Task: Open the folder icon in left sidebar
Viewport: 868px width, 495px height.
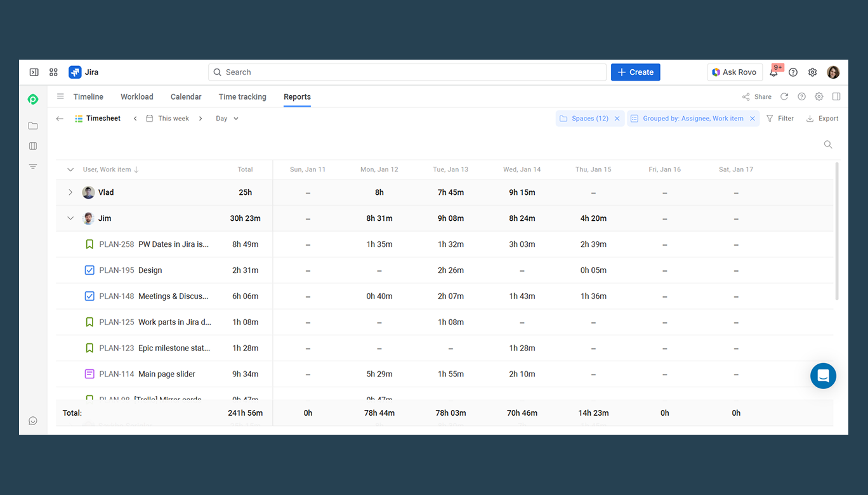Action: [33, 126]
